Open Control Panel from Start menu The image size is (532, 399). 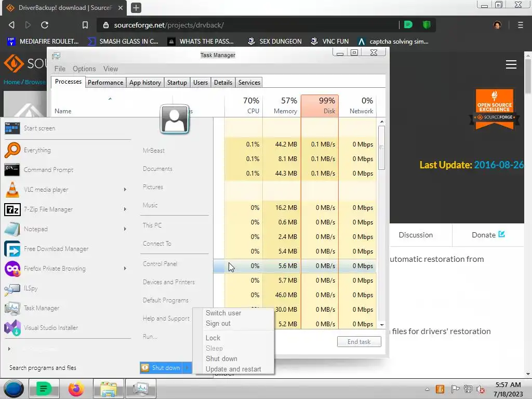160,263
